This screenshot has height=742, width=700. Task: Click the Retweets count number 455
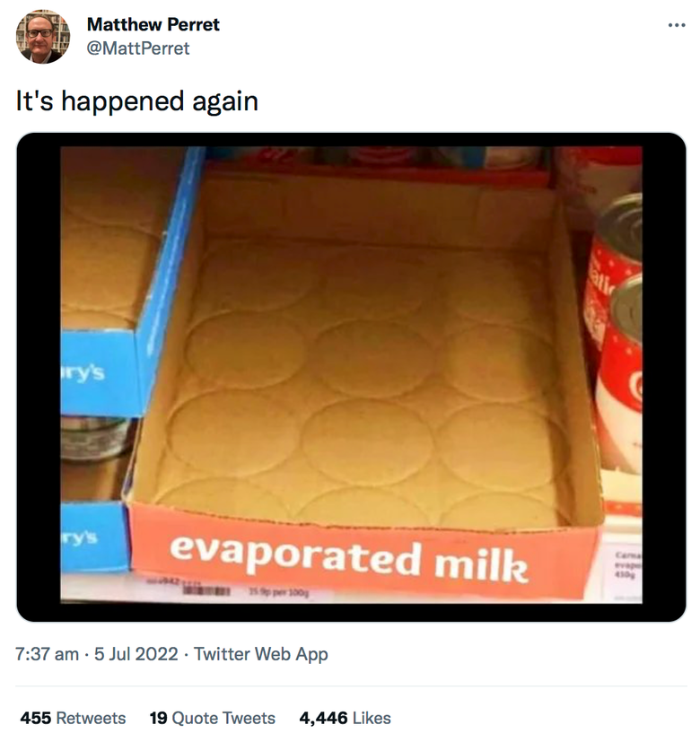(36, 718)
